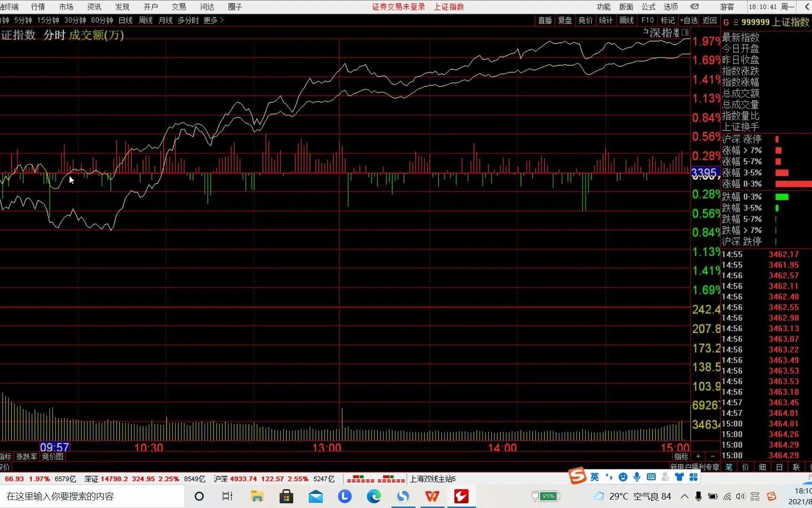Open the 版面 menu

pos(626,7)
